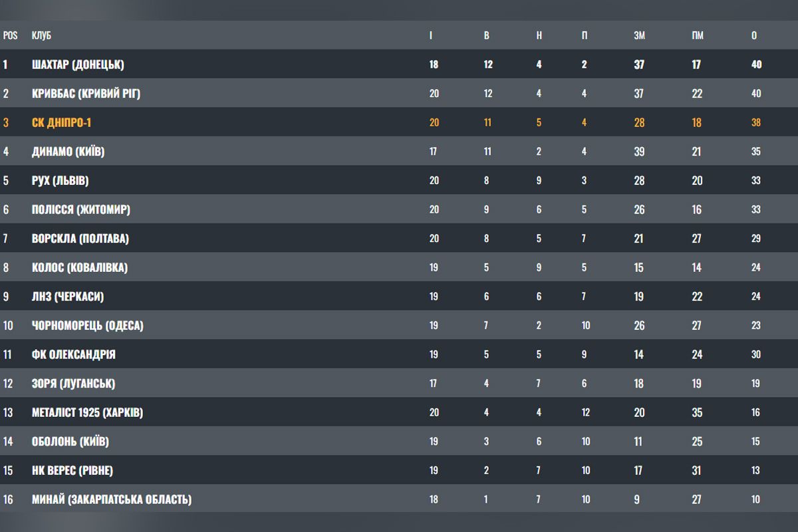The width and height of the screenshot is (798, 532).
Task: Click Чорноморець (Одеса) team name
Action: pos(87,326)
